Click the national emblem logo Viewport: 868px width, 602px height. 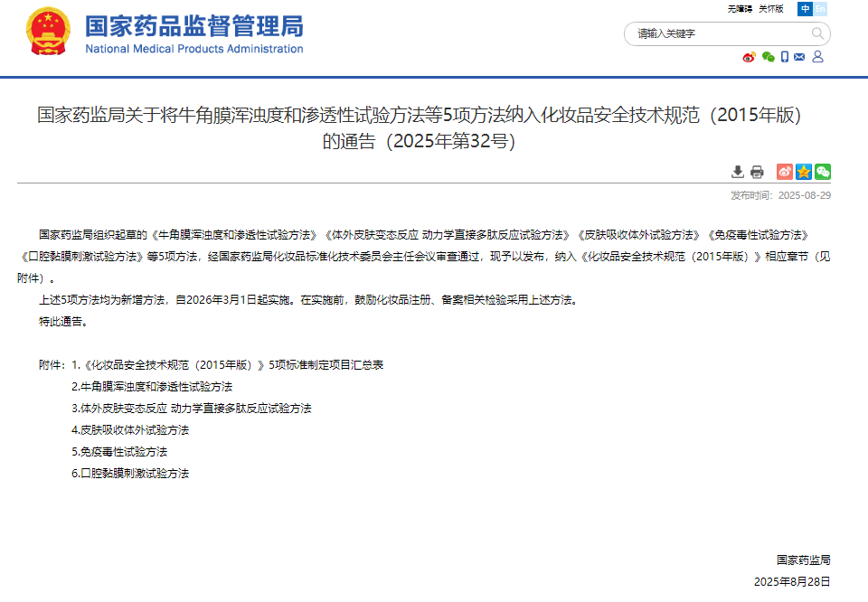(x=48, y=31)
